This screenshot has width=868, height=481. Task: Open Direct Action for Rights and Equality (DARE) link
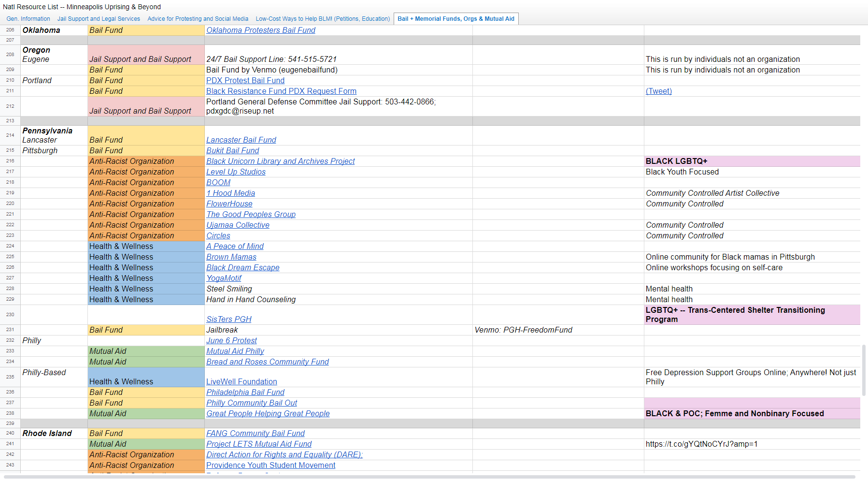tap(285, 454)
